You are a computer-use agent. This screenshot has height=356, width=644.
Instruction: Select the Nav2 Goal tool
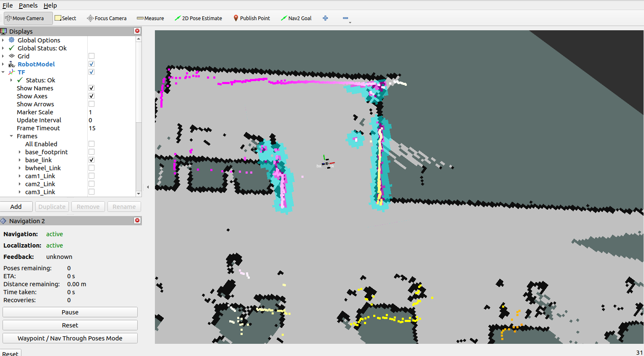coord(296,18)
